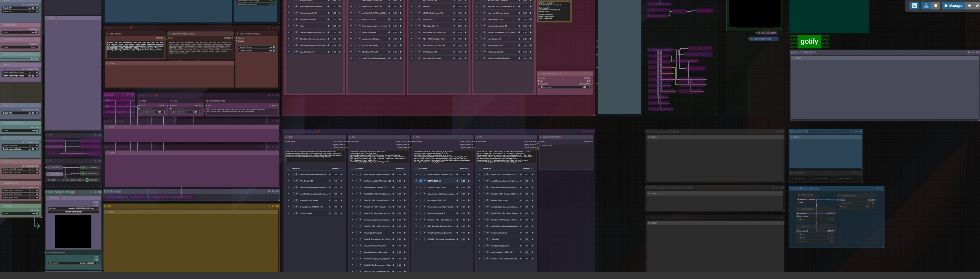Click the drag handle of NSFW-22-H-e8 row

pyautogui.click(x=416, y=181)
